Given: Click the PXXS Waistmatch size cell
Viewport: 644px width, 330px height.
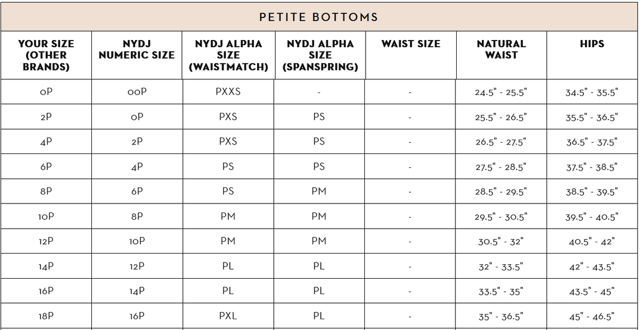Looking at the screenshot, I should [x=228, y=92].
